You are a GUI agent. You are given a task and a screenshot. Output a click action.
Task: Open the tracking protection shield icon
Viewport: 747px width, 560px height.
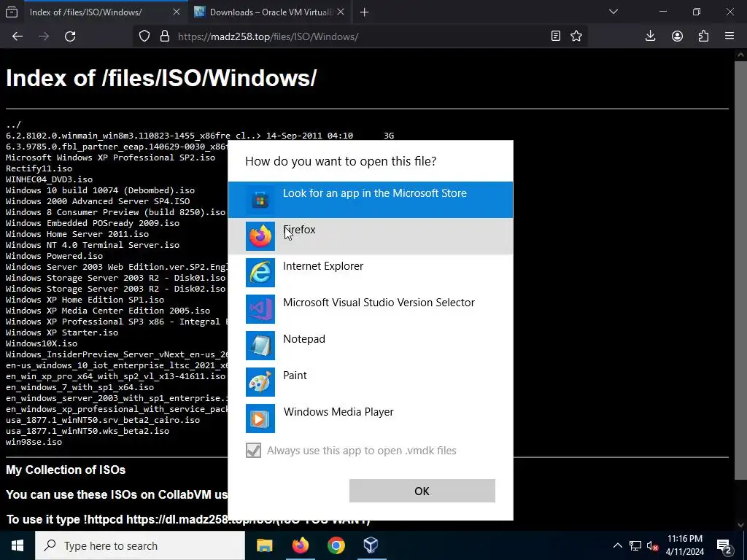pyautogui.click(x=144, y=36)
